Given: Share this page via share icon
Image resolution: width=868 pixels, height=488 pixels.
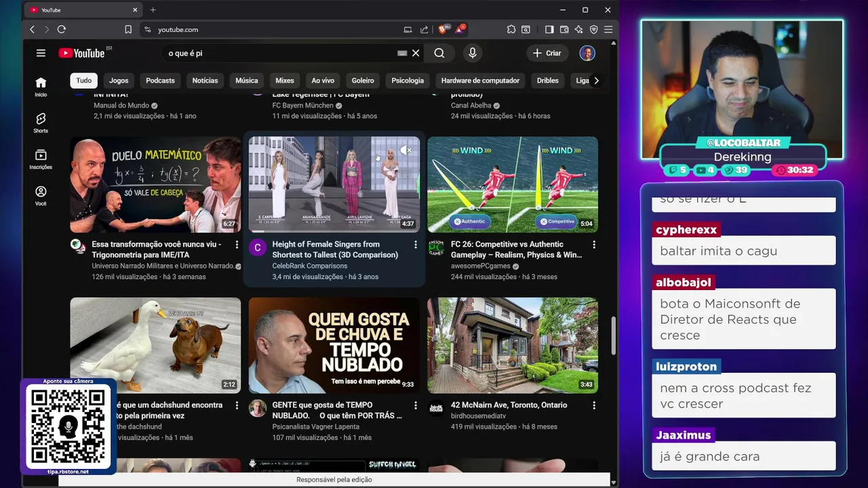Looking at the screenshot, I should point(425,29).
